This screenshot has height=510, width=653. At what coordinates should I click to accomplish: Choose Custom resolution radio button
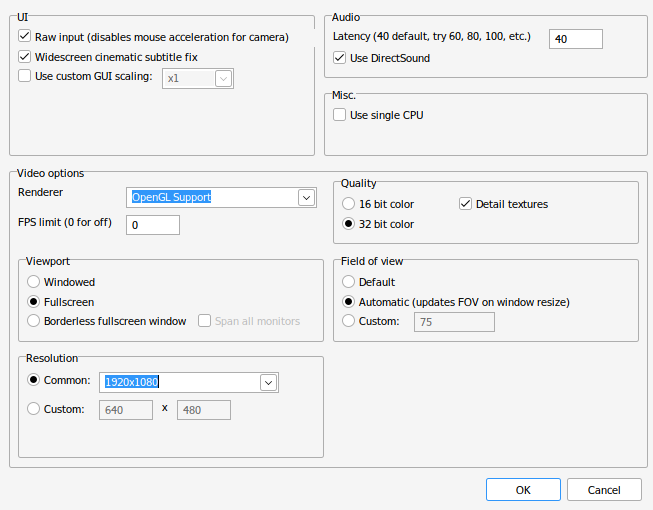point(33,409)
